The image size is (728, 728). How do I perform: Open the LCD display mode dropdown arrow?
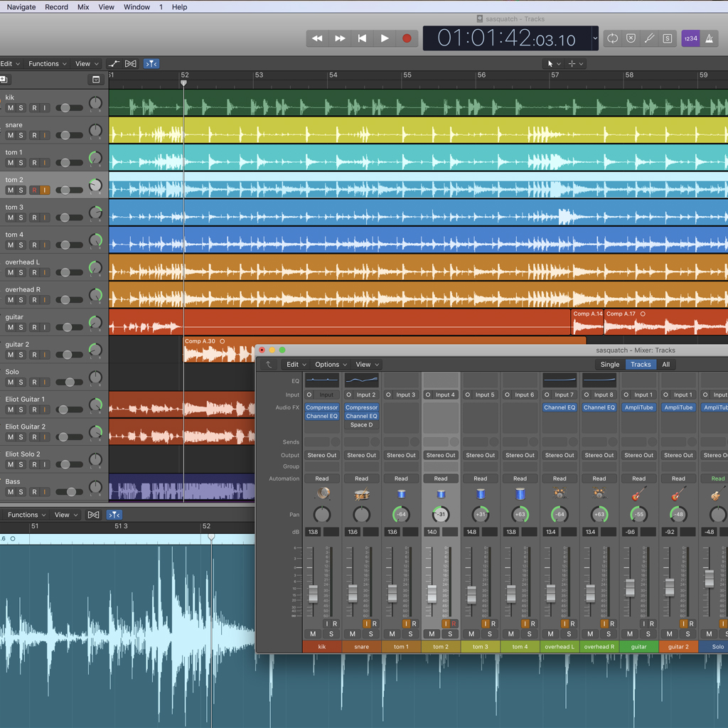point(595,38)
